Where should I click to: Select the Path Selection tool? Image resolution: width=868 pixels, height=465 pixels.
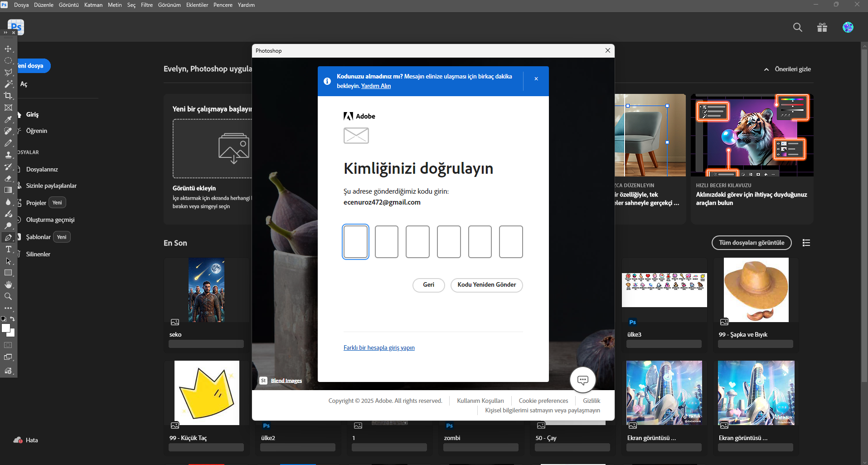(8, 261)
